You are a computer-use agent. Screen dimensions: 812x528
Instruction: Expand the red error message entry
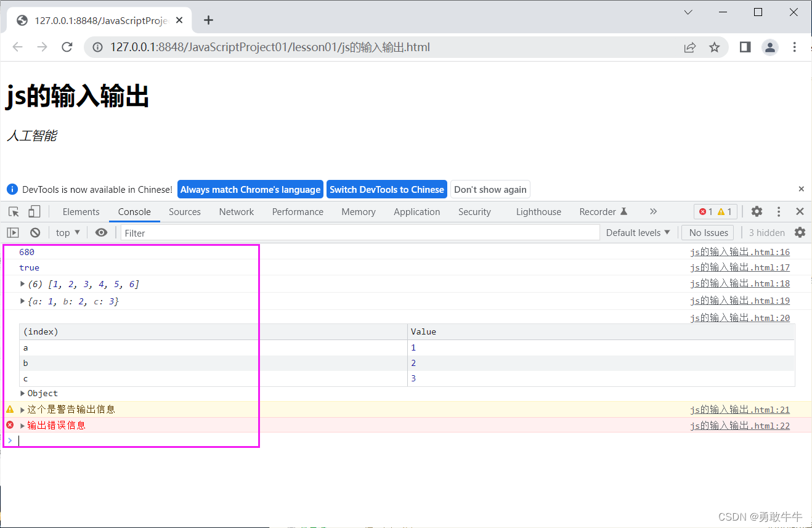(23, 426)
